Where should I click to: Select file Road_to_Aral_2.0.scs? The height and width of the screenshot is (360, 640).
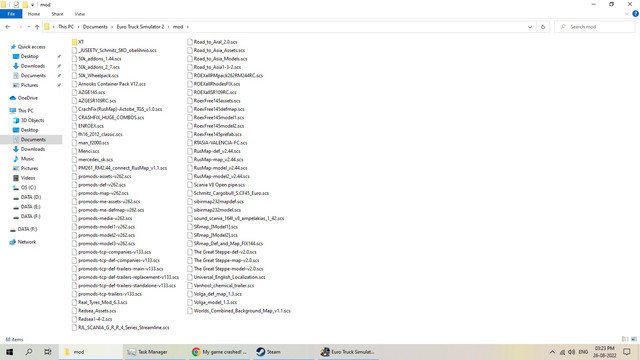tap(212, 42)
